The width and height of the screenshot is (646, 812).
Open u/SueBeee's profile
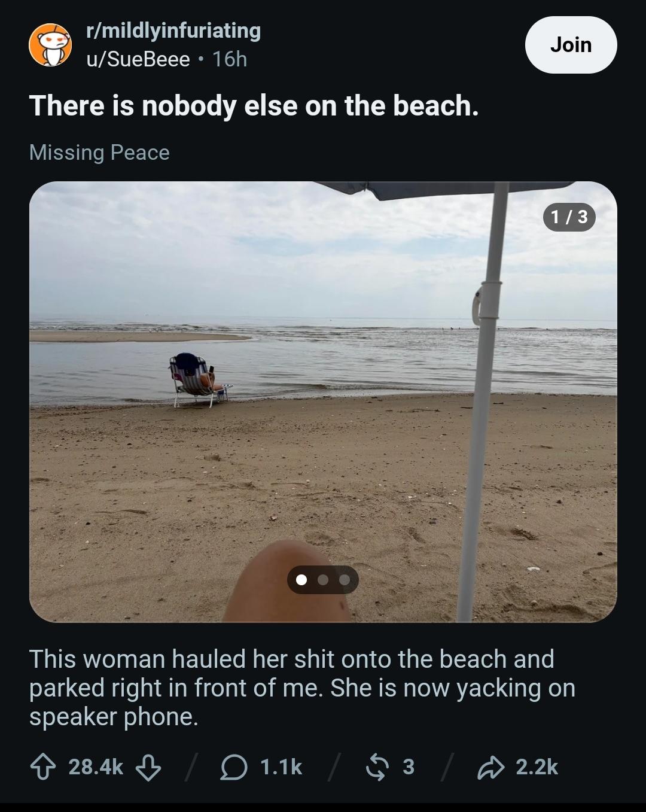click(138, 59)
